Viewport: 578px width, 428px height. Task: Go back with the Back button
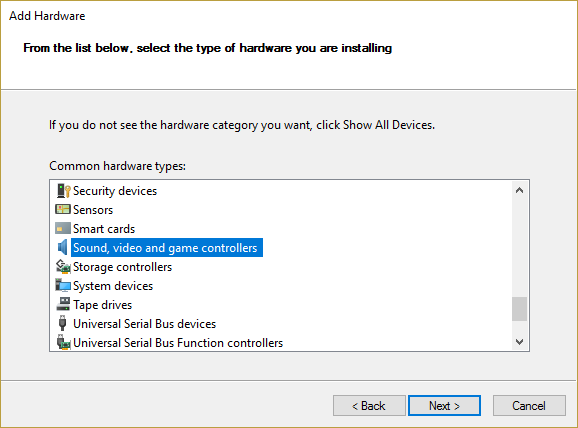(x=369, y=406)
